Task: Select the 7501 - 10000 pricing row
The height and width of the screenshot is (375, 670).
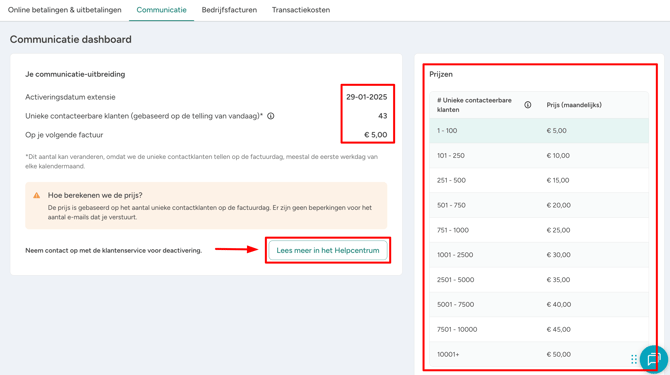Action: pos(539,329)
